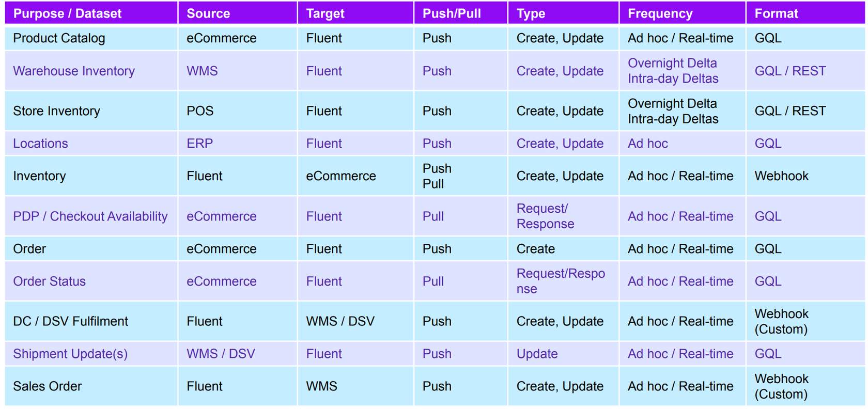Click the WMS source in Warehouse Inventory row

[x=202, y=71]
